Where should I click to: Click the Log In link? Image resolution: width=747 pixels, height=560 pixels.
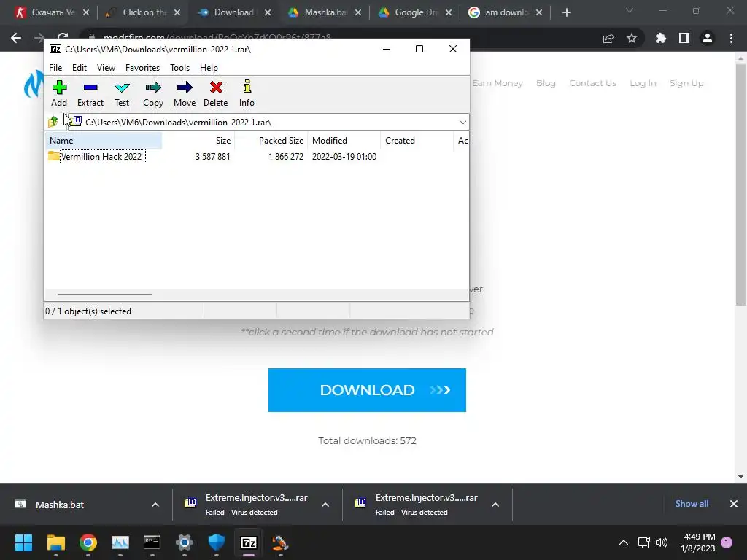pos(643,83)
